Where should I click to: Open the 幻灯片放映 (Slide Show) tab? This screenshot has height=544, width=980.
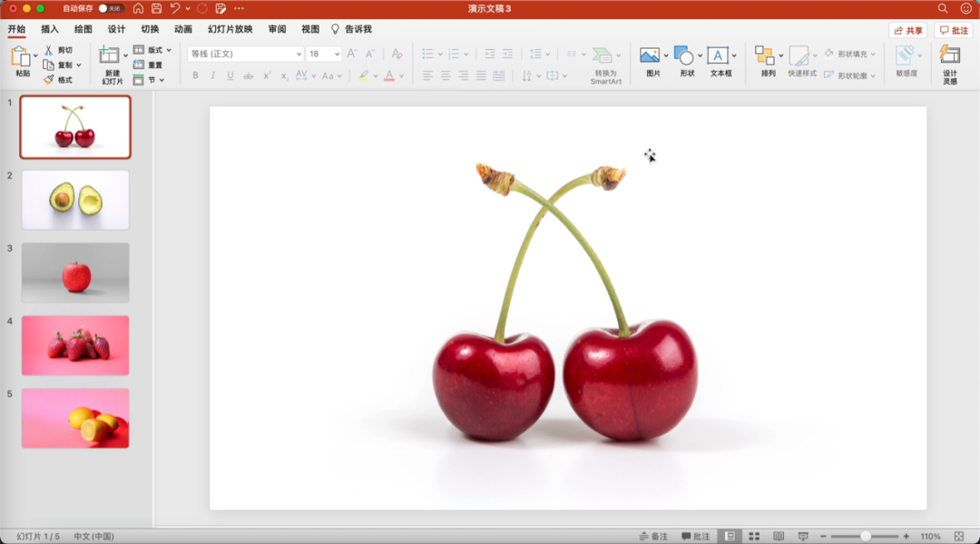point(230,29)
